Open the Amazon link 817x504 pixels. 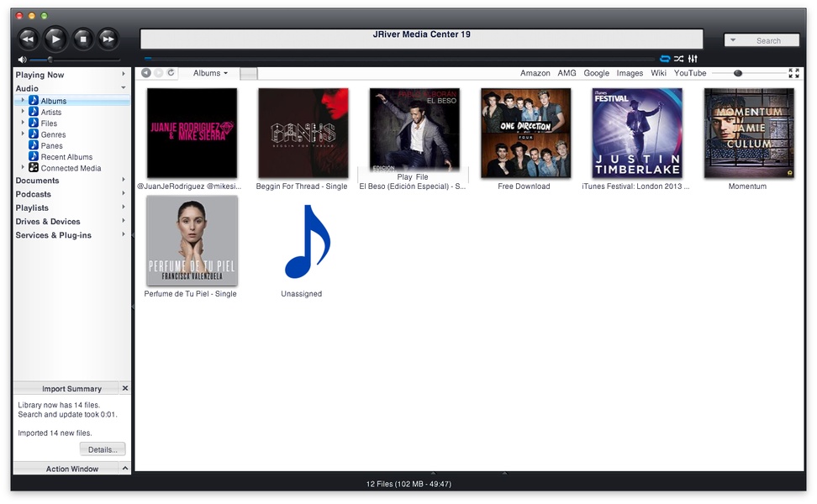(535, 73)
